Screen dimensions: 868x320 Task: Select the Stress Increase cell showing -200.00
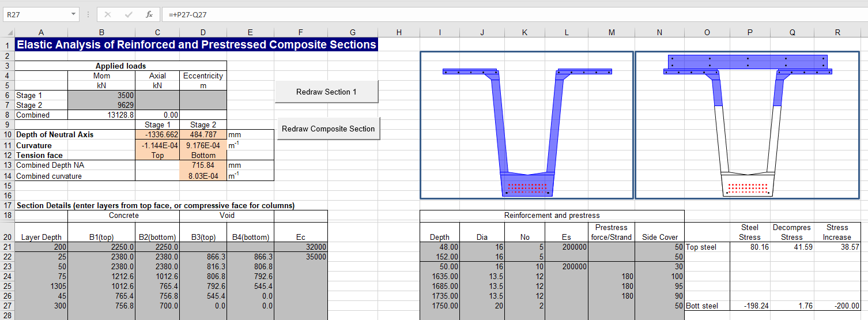[837, 306]
